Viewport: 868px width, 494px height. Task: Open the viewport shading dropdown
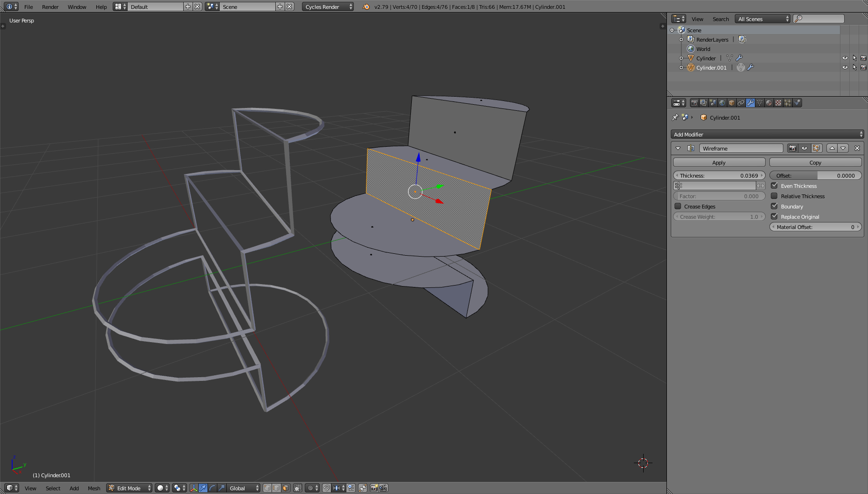[162, 488]
